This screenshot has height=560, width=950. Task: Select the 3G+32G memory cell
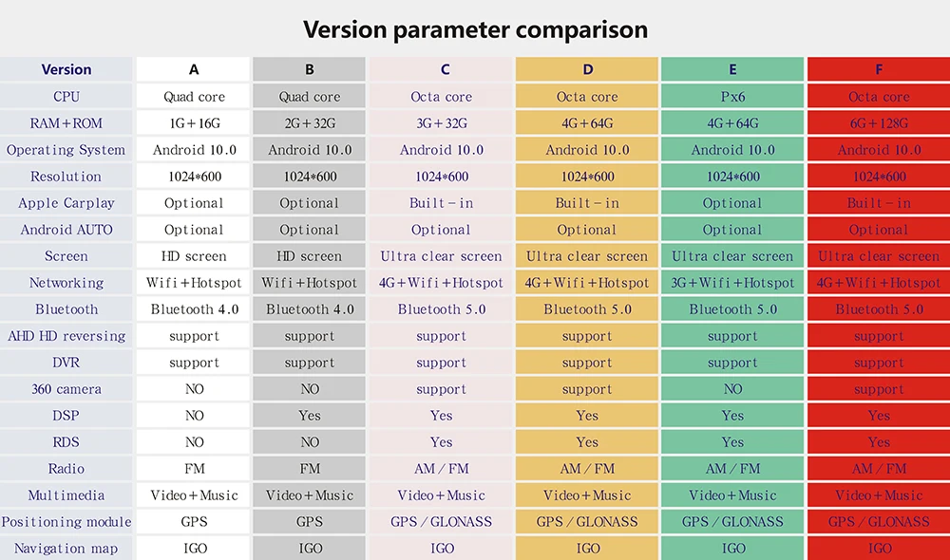click(442, 123)
